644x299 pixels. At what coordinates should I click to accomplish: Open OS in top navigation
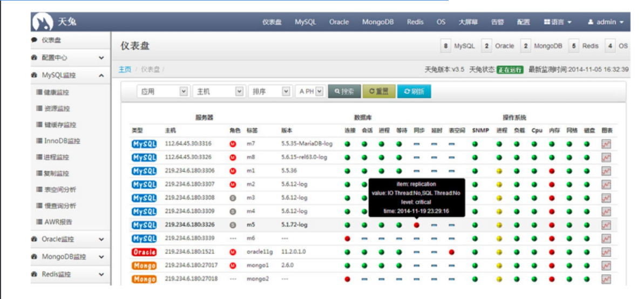coord(441,22)
